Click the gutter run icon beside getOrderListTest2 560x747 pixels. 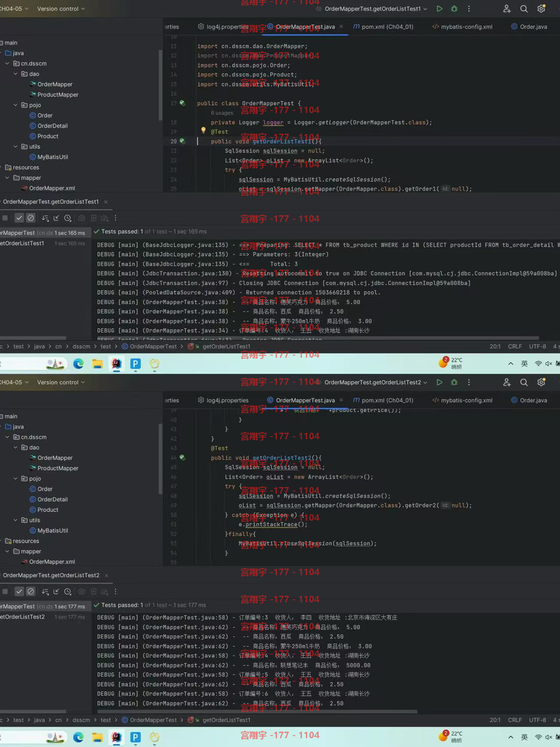[x=182, y=458]
